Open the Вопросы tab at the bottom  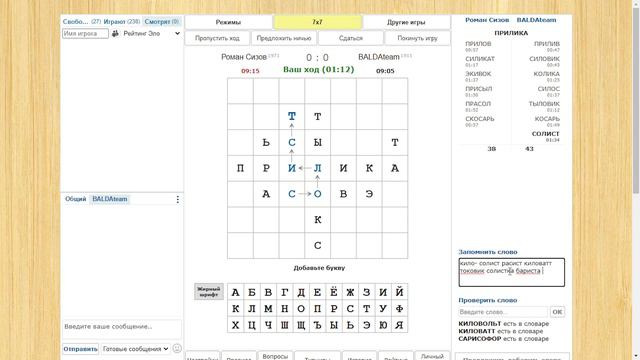pyautogui.click(x=275, y=356)
